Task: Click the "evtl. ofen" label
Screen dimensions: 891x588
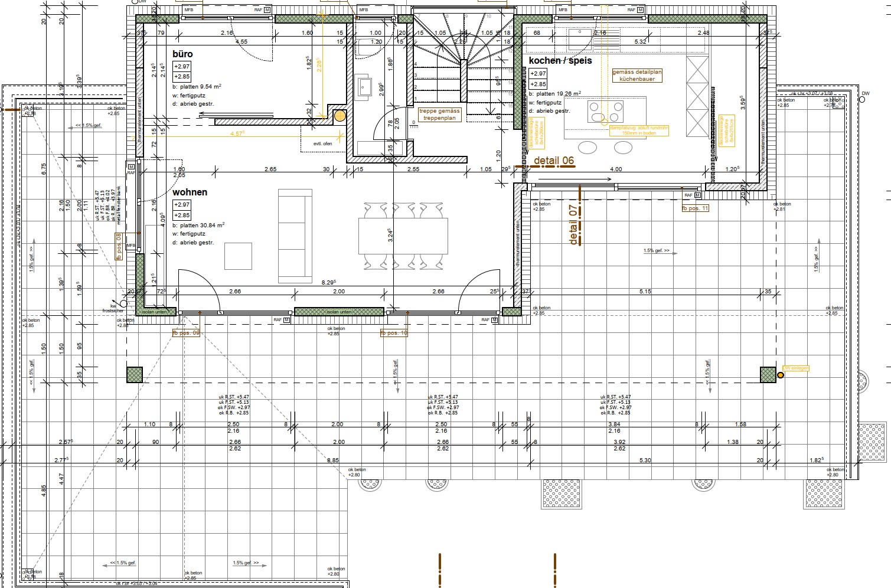Action: [x=324, y=144]
